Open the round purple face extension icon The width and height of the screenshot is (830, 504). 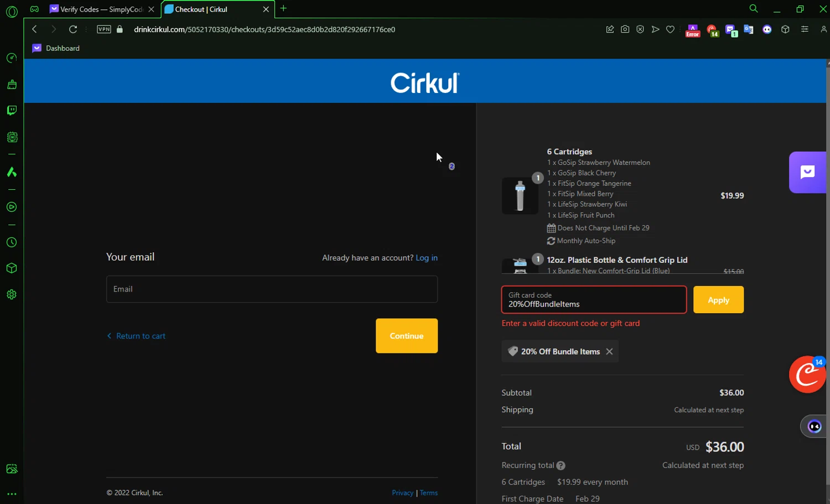[767, 29]
